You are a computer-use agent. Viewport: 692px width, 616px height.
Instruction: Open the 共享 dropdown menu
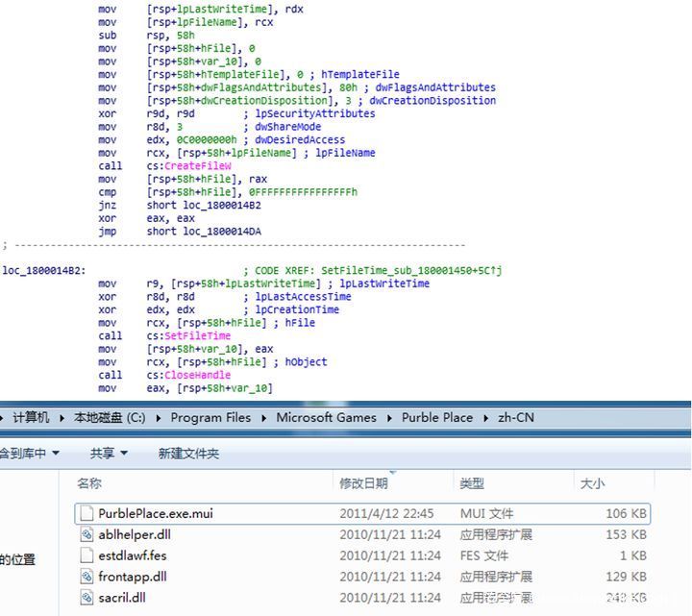pos(109,453)
